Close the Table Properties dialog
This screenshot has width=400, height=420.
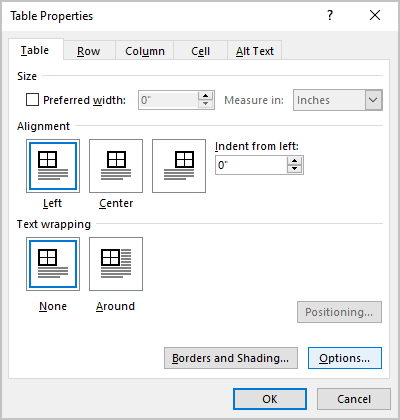click(375, 15)
